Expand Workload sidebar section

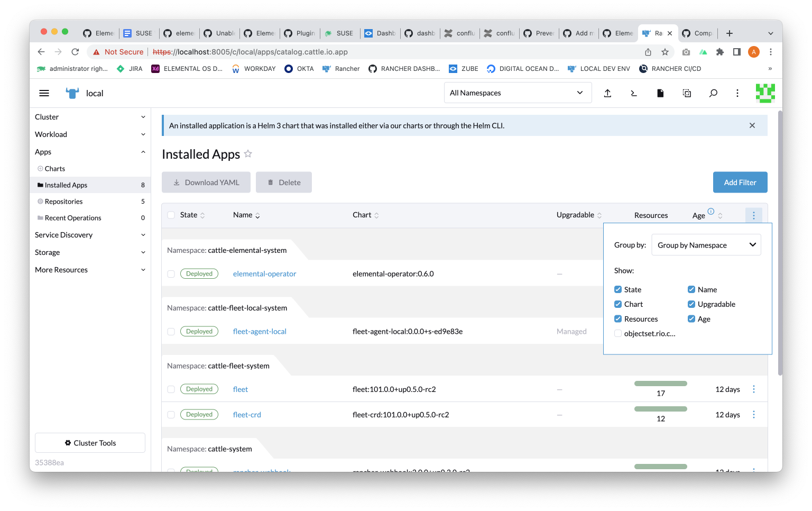[x=90, y=134]
